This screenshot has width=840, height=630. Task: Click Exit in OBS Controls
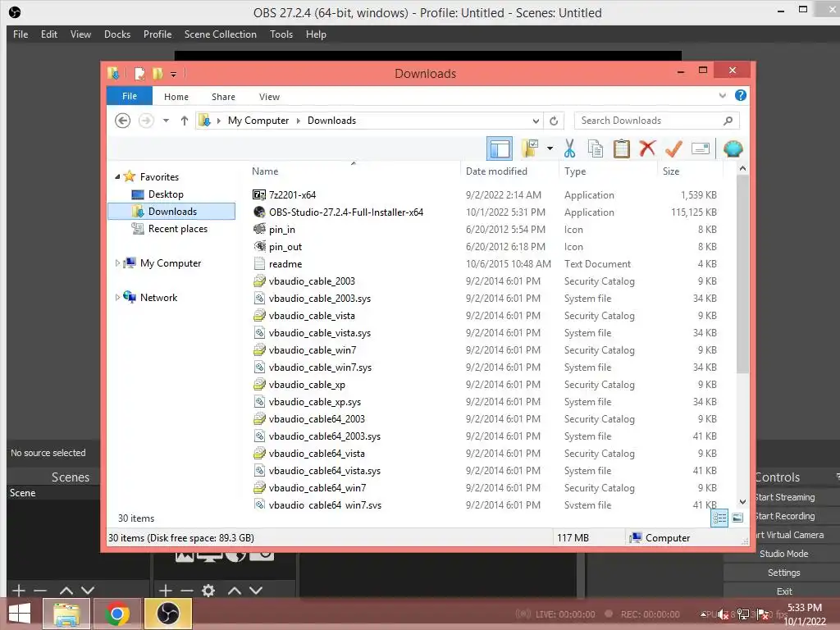pos(783,591)
